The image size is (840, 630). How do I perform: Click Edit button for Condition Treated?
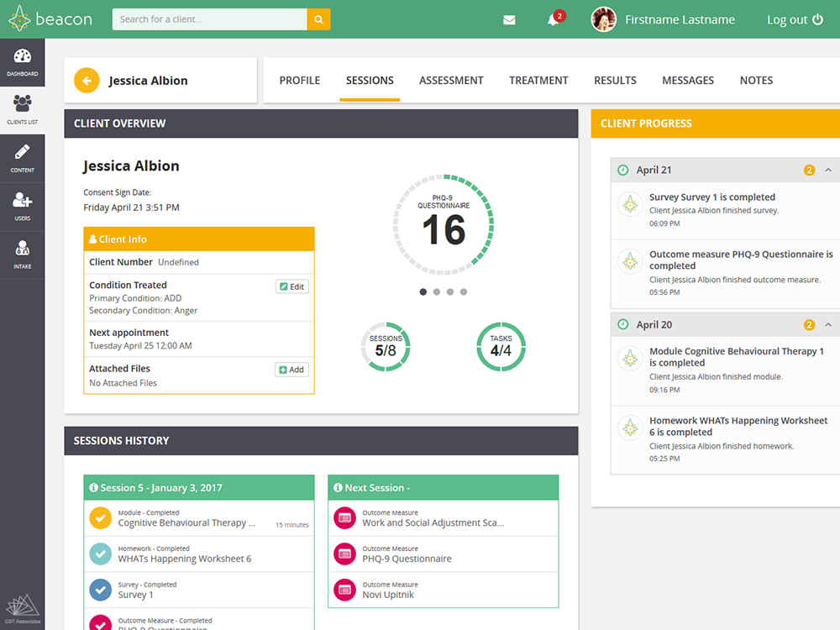(292, 286)
